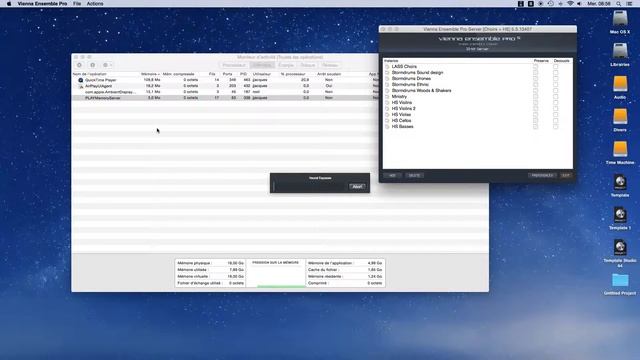Toggle Decouple checkbox for LASS Choirs
This screenshot has height=360, width=640.
coord(556,67)
